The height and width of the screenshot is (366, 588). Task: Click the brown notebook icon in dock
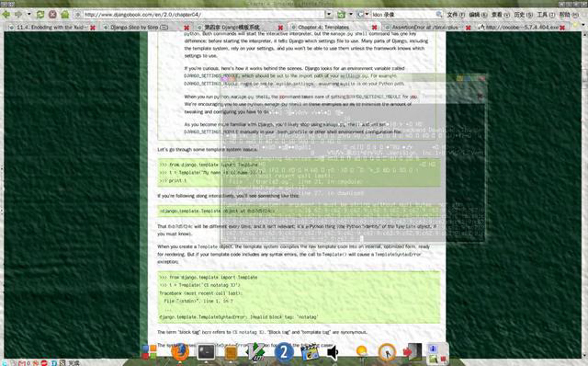point(231,353)
